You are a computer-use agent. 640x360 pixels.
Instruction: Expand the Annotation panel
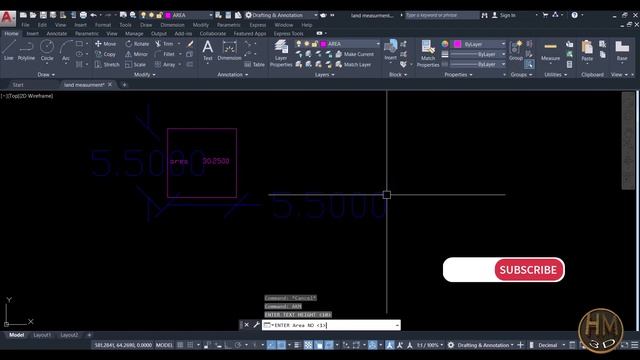click(x=233, y=75)
